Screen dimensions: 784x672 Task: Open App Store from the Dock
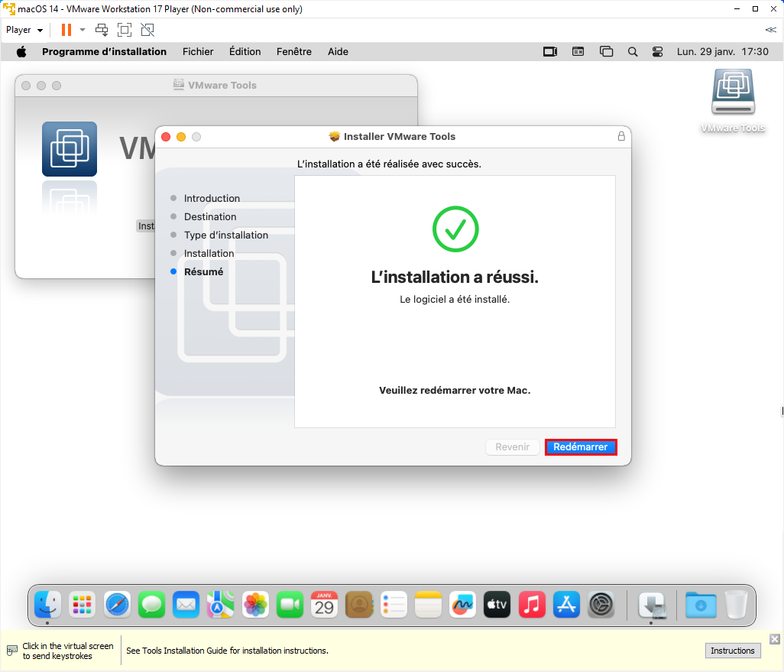pos(566,605)
